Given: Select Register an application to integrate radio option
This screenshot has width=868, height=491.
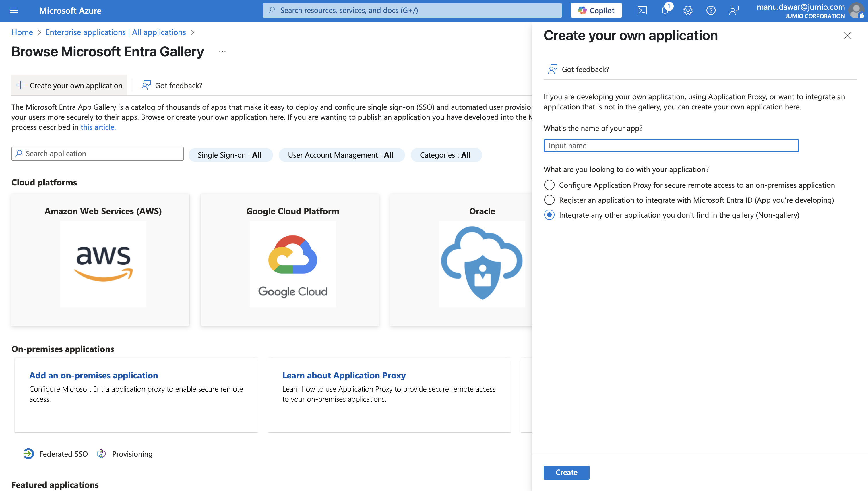Looking at the screenshot, I should point(549,200).
